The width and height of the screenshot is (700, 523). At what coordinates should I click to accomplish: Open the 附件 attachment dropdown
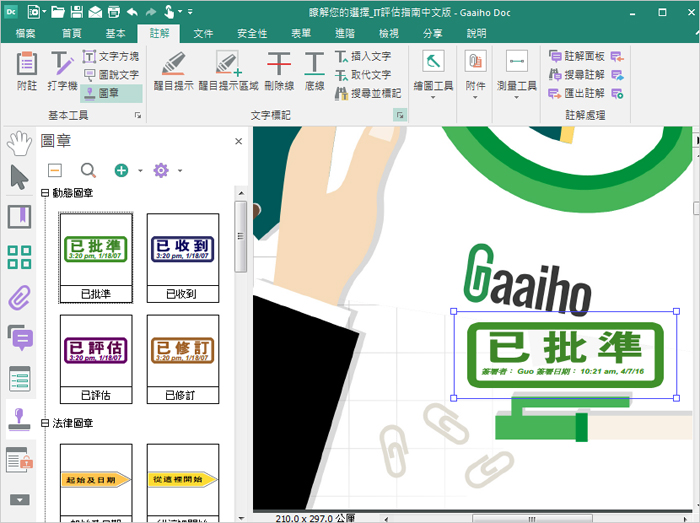coord(475,74)
